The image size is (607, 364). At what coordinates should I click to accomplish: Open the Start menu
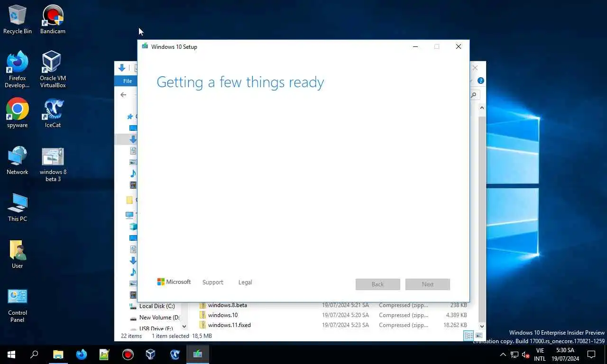[11, 354]
